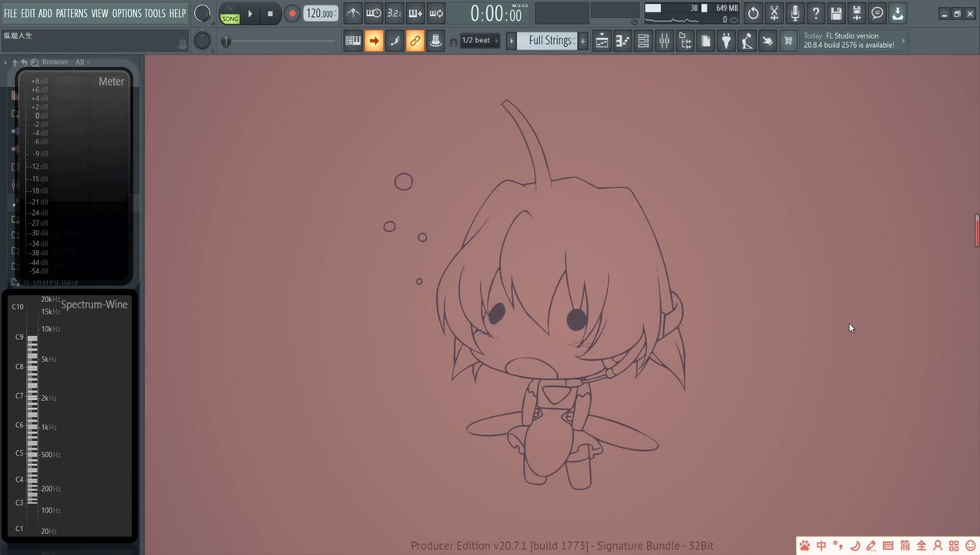Screen dimensions: 980x555
Task: Toggle loop recording icon
Action: (x=435, y=13)
